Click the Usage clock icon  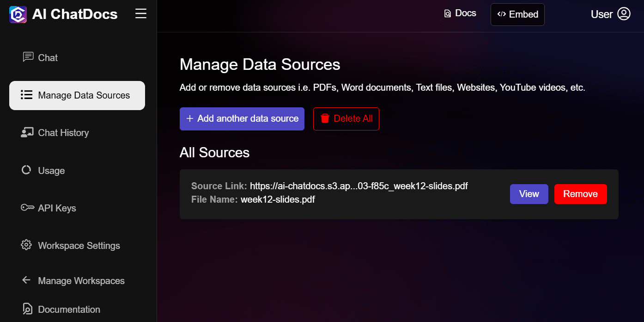tap(27, 170)
